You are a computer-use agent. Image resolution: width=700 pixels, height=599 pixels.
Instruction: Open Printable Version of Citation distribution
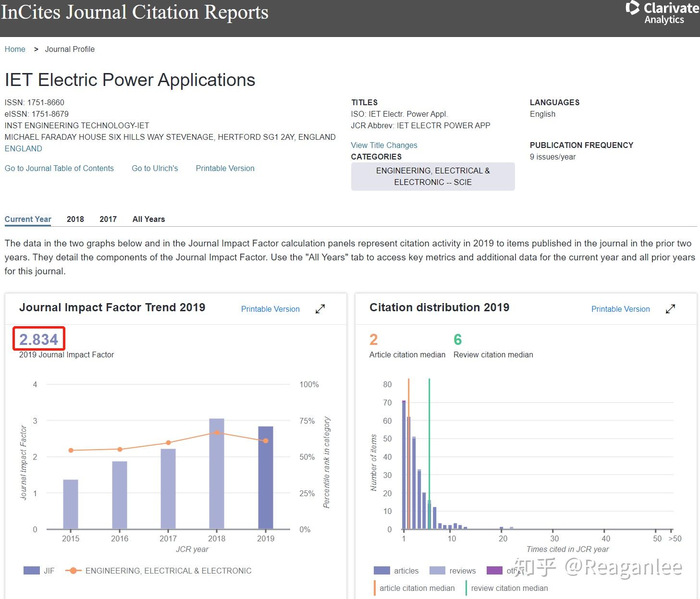point(620,309)
